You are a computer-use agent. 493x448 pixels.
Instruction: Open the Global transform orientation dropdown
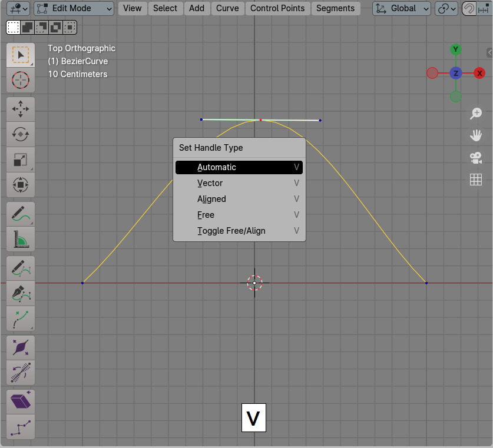coord(402,8)
